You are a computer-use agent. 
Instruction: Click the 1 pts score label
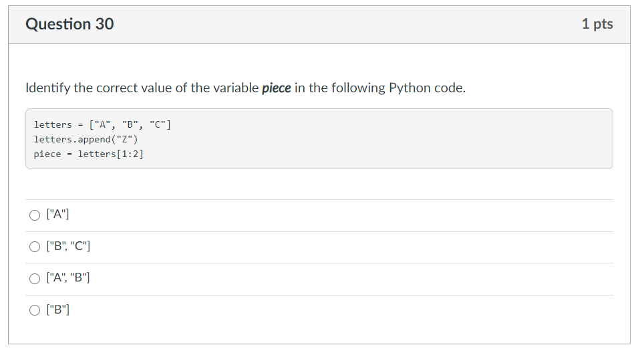(x=597, y=24)
